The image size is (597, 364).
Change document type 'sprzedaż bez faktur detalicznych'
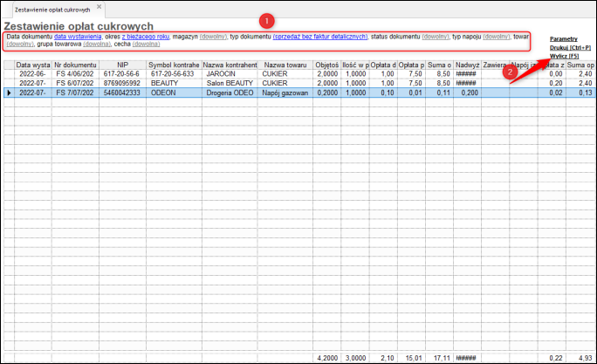click(x=320, y=37)
